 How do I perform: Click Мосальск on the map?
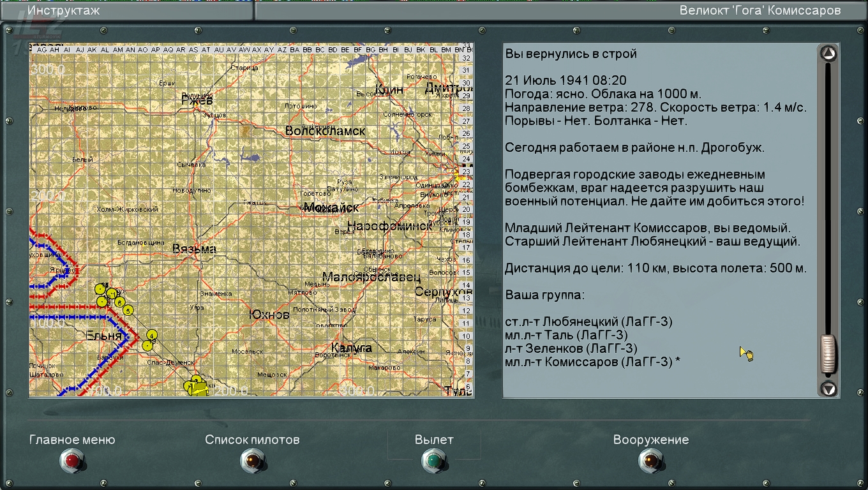pos(248,352)
